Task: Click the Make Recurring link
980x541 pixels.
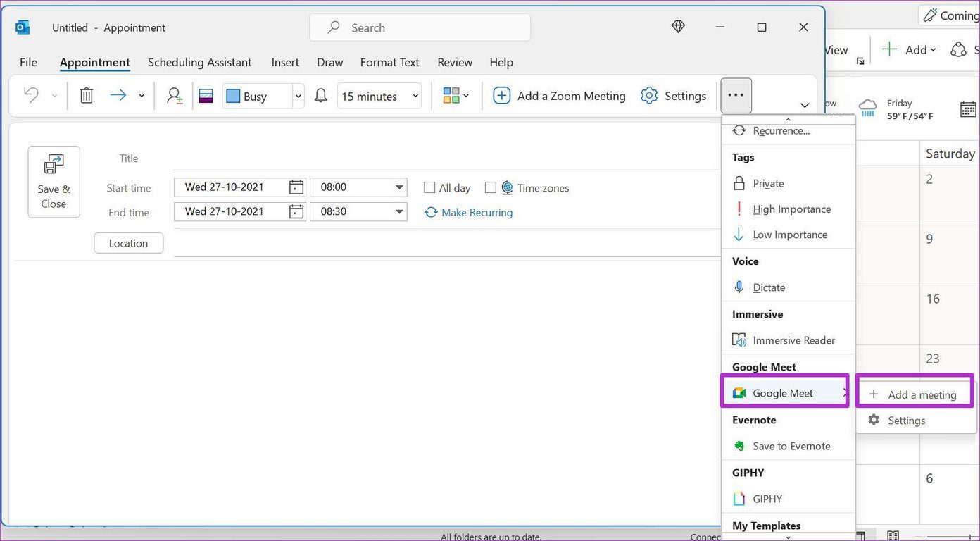Action: [x=468, y=212]
